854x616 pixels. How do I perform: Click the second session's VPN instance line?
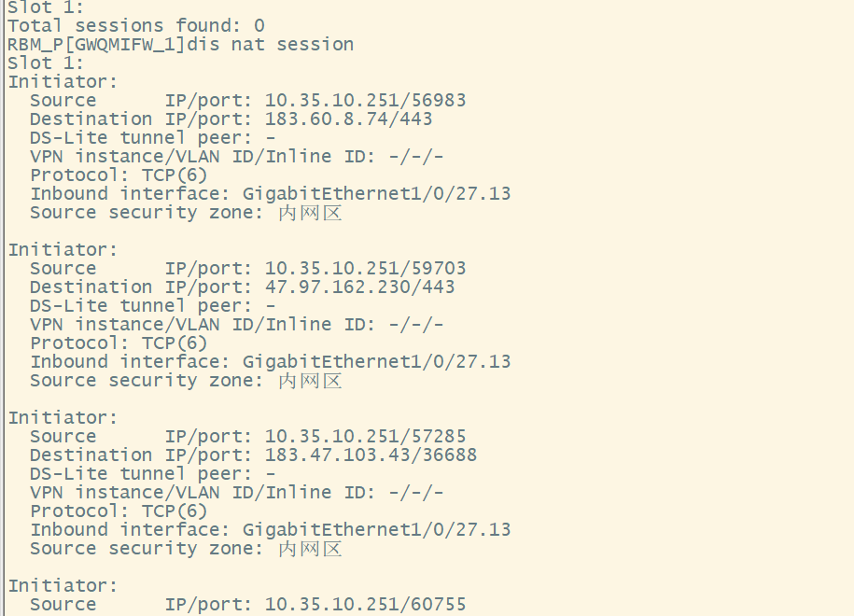236,324
